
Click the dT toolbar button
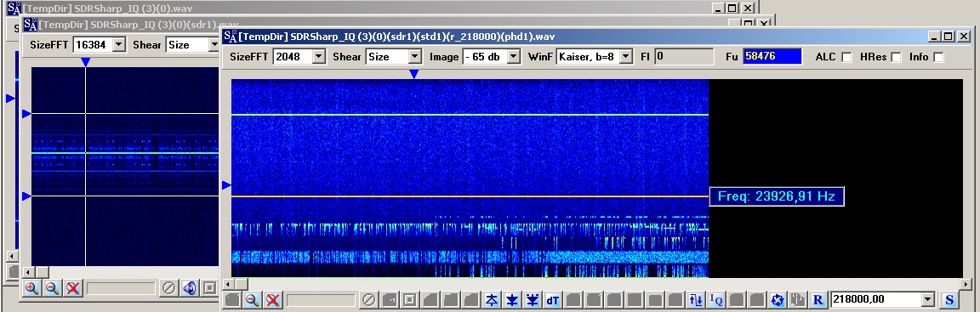pos(552,299)
